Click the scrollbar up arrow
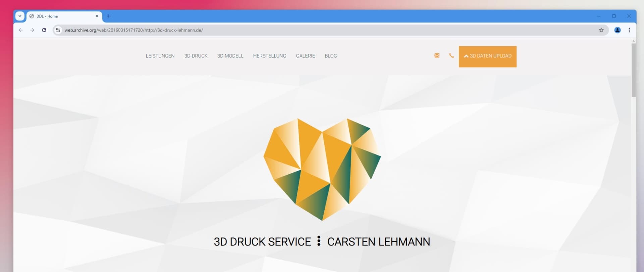Image resolution: width=644 pixels, height=272 pixels. (x=634, y=41)
